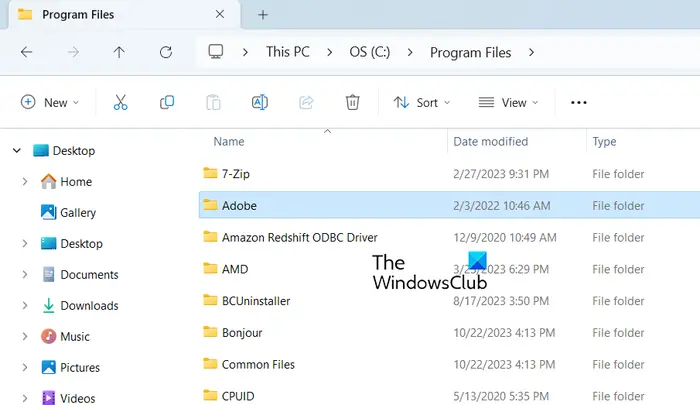Cut the selected item with scissors icon
700x405 pixels.
(x=121, y=102)
